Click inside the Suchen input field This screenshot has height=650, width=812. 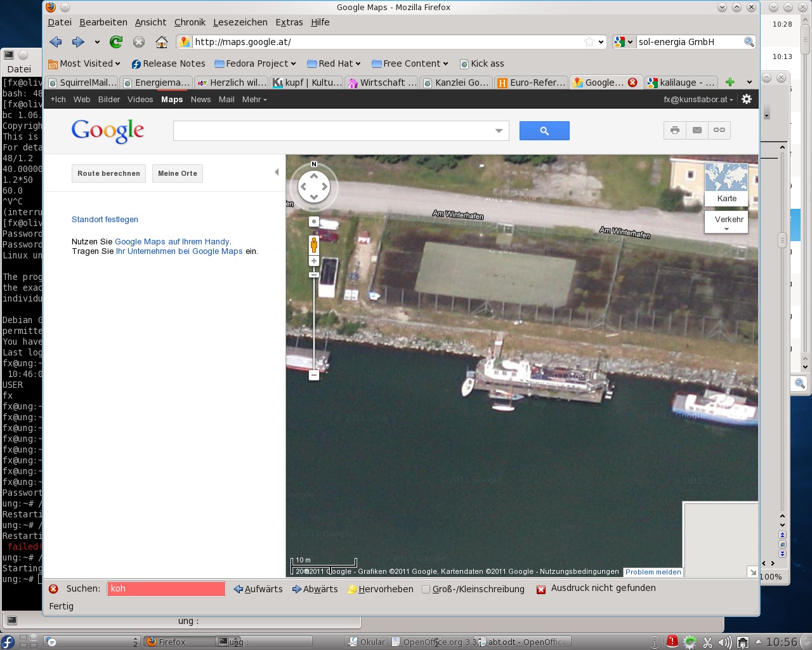tap(166, 588)
